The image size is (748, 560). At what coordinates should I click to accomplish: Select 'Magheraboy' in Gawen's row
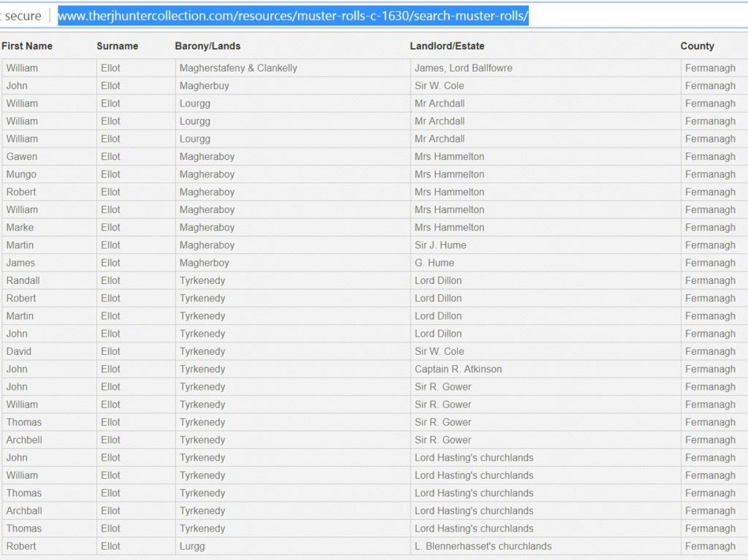[x=207, y=156]
